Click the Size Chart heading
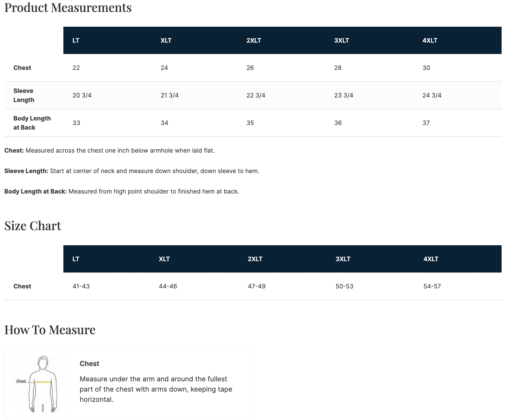This screenshot has width=507, height=420. (x=33, y=226)
